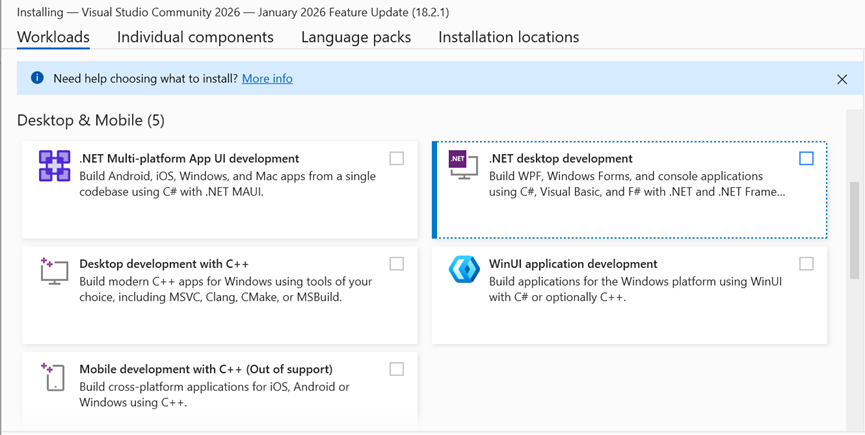Click the vertical scrollbar thumb

click(x=855, y=229)
